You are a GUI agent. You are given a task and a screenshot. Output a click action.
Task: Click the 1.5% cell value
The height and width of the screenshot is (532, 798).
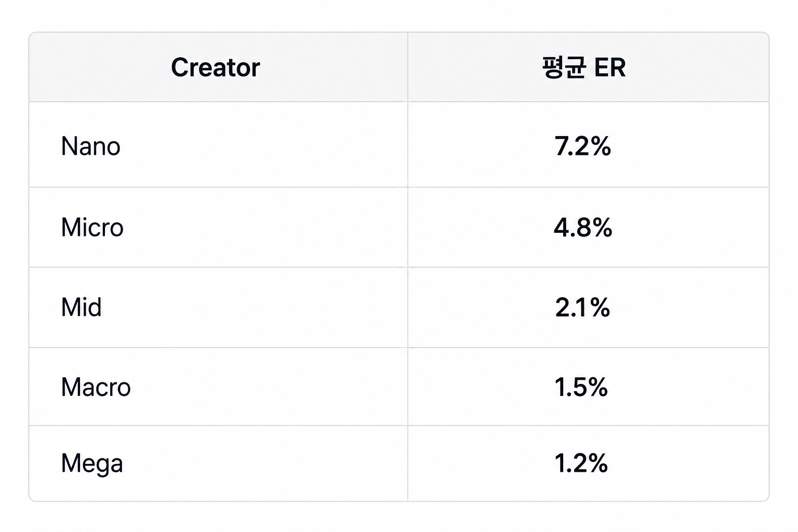click(581, 387)
